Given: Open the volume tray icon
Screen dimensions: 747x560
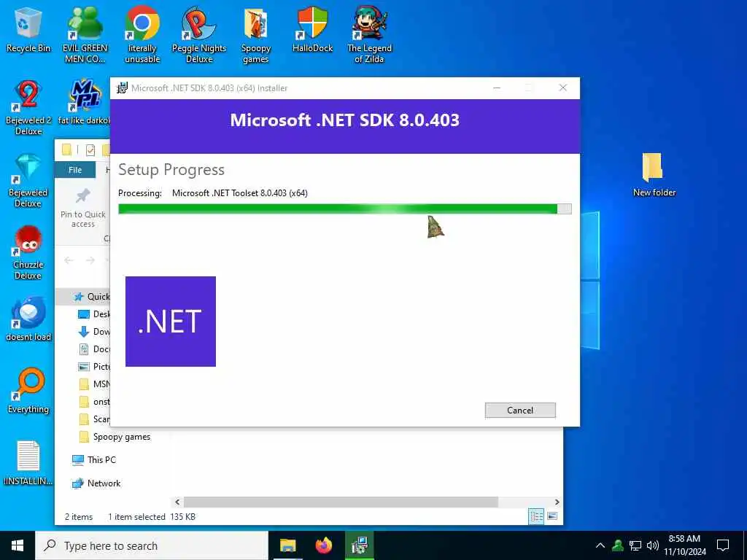Looking at the screenshot, I should tap(653, 545).
